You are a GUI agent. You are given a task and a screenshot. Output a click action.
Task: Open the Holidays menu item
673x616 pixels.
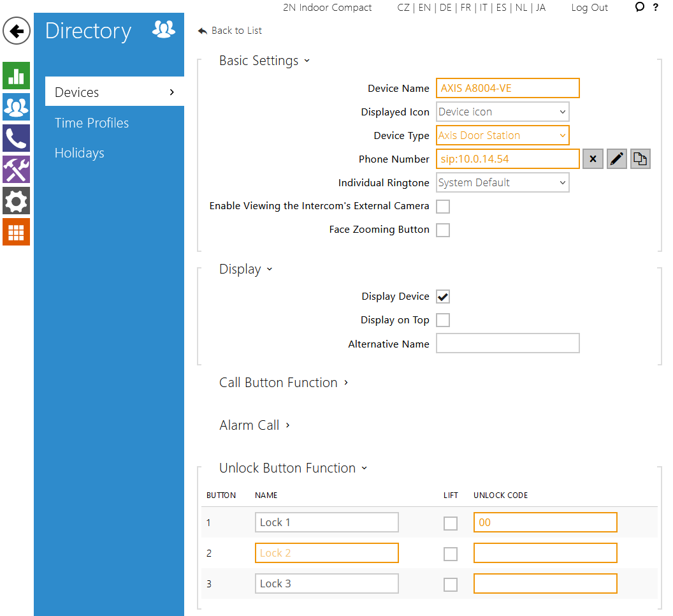coord(80,153)
